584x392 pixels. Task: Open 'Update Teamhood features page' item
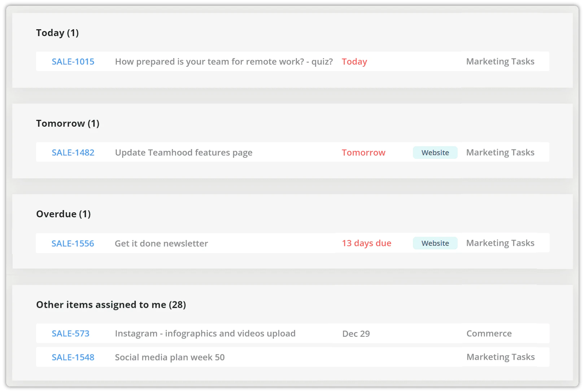[x=183, y=153]
